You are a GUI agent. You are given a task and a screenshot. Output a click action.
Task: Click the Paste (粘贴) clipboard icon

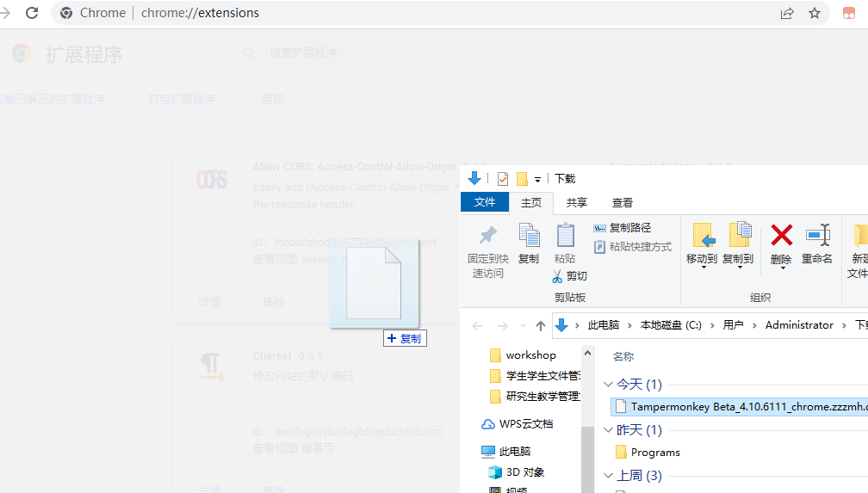[x=565, y=235]
